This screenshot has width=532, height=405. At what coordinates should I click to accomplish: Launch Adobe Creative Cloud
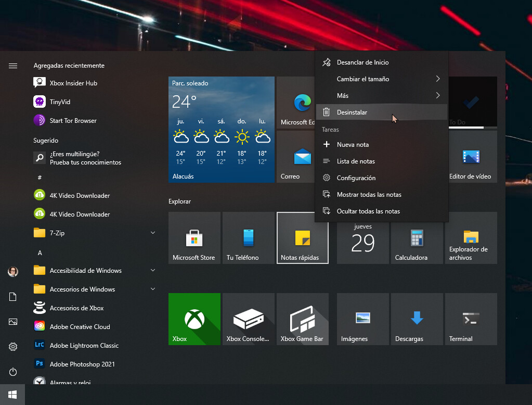pos(95,326)
